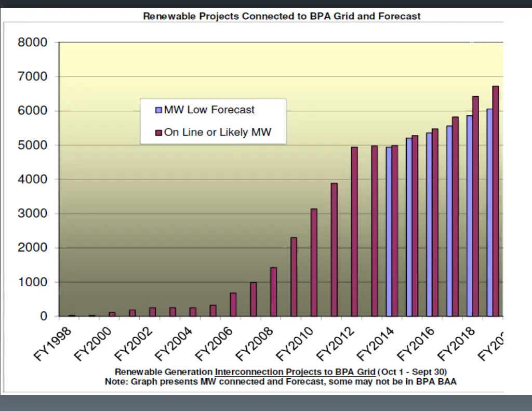Click the blue low-forecast bar above FY2016
532x411 pixels.
429,224
